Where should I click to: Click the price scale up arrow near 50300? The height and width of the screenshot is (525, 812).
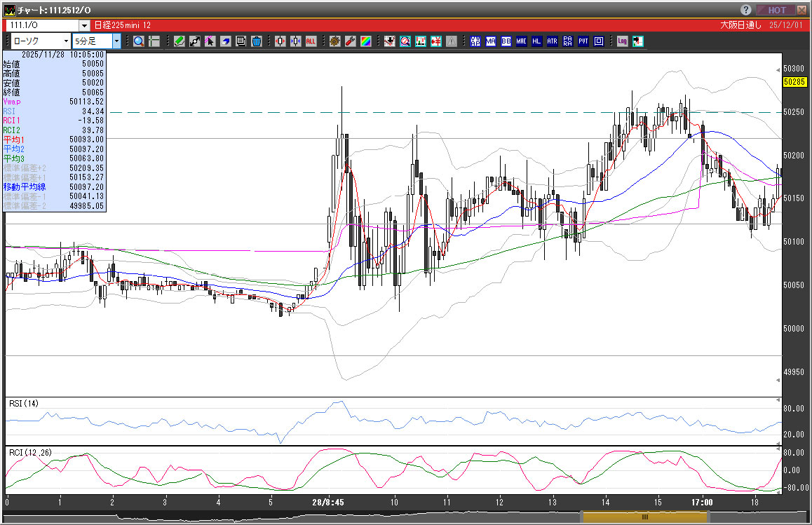[x=778, y=69]
